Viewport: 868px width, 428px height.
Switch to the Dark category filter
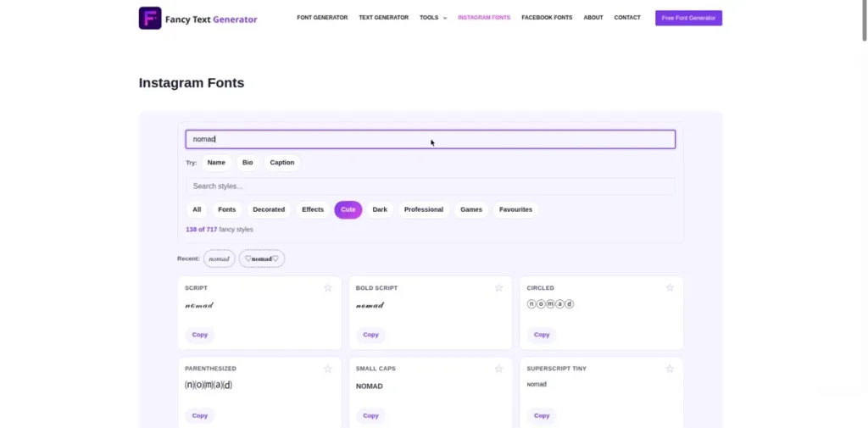[380, 210]
